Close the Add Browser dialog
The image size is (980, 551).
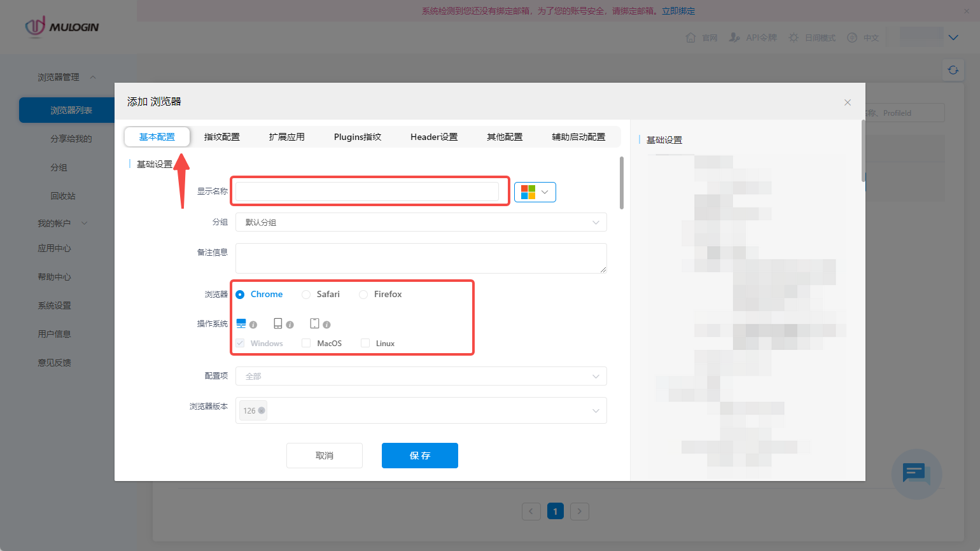848,102
